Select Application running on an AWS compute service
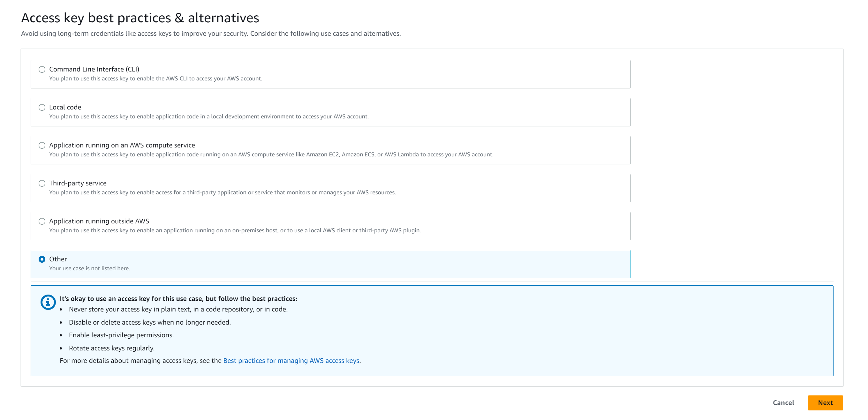 [42, 146]
